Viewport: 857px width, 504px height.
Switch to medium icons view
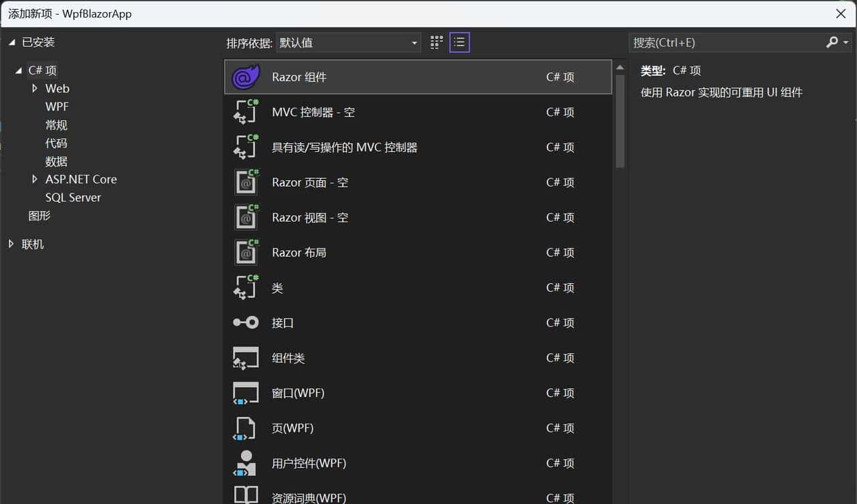point(436,42)
